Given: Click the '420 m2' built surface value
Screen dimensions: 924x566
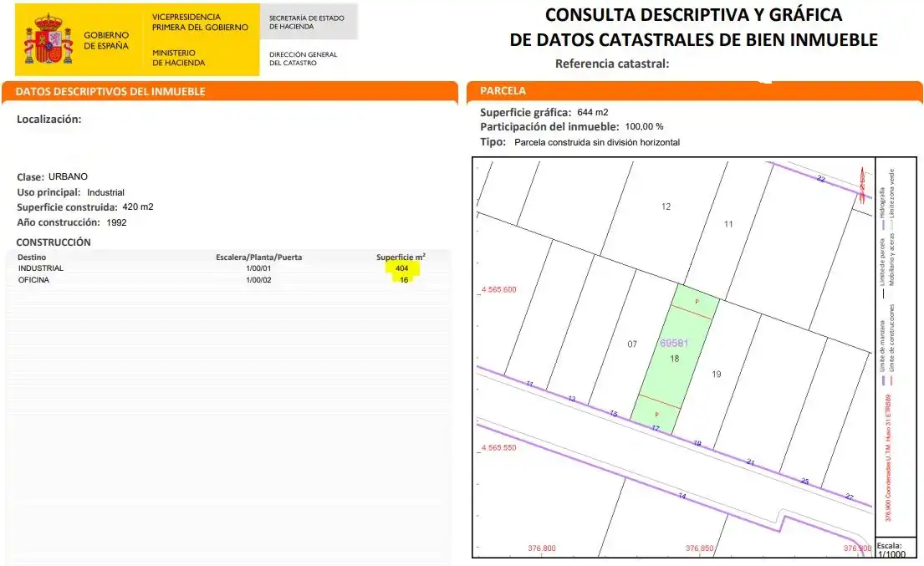Looking at the screenshot, I should (x=138, y=207).
